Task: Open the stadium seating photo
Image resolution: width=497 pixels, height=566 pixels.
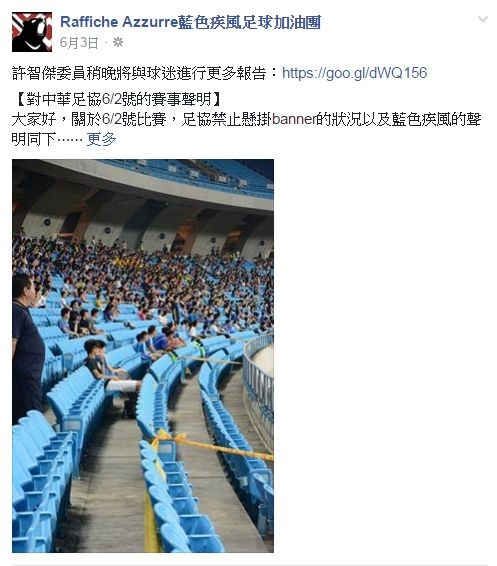Action: pyautogui.click(x=143, y=356)
